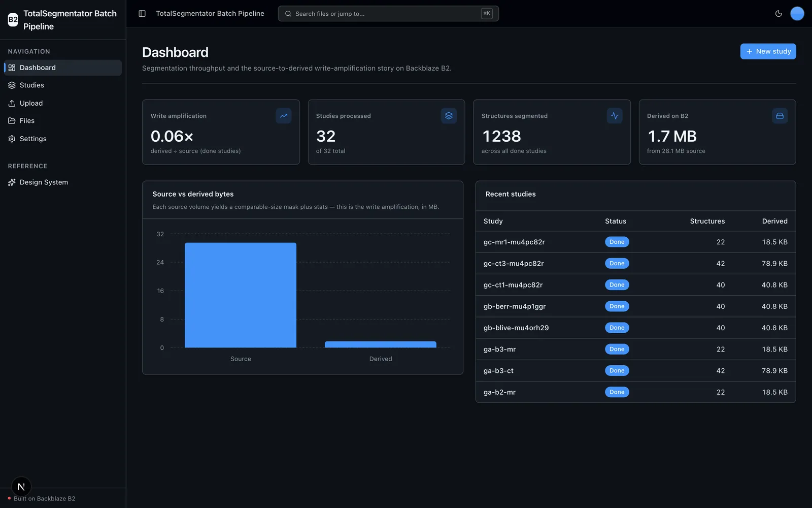Click the TotalSegmentator Batch Pipeline breadcrumb in top bar
Viewport: 812px width, 508px height.
click(210, 14)
